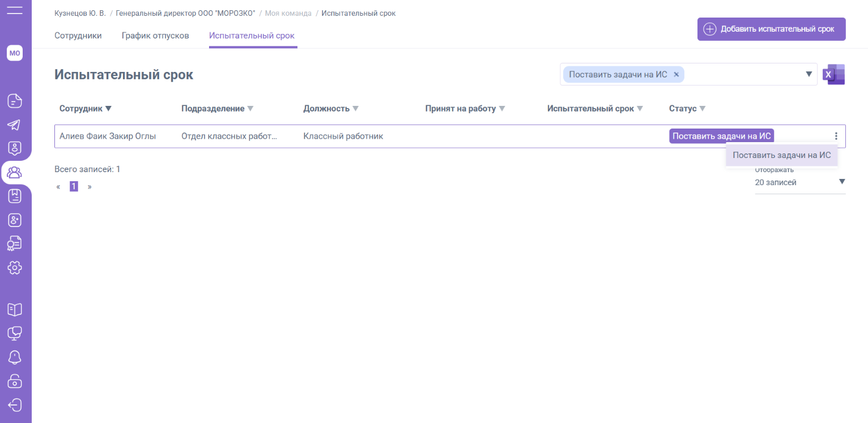Select 'Поставить задачи на ИС' in popup menu

[781, 155]
